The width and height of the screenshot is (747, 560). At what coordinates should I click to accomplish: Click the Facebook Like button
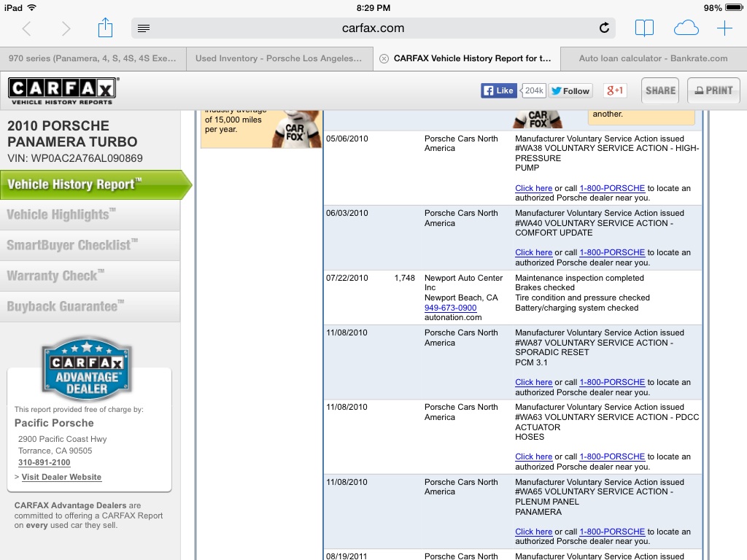click(498, 90)
